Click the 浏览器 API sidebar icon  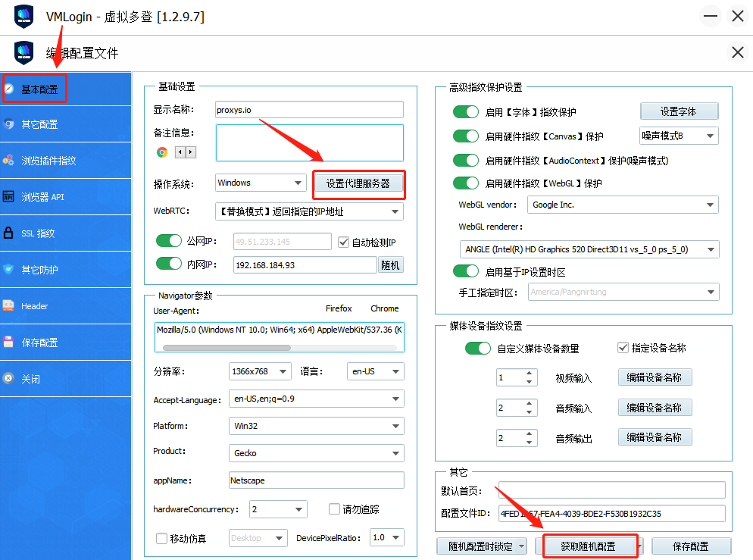(8, 197)
